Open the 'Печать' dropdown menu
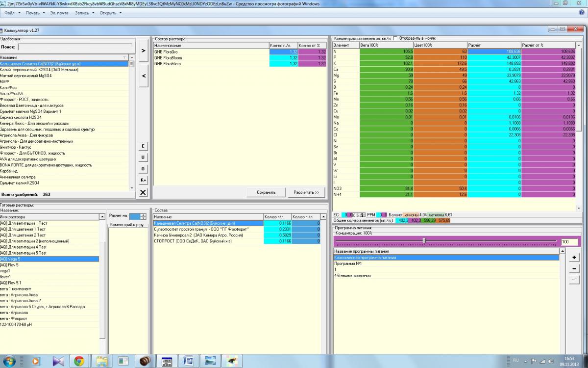588x368 pixels. pos(35,13)
